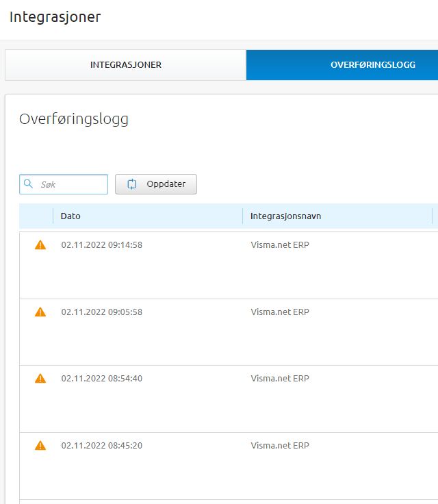This screenshot has width=438, height=504.
Task: Click warning icon for 09:14:58 entry
Action: pyautogui.click(x=40, y=245)
